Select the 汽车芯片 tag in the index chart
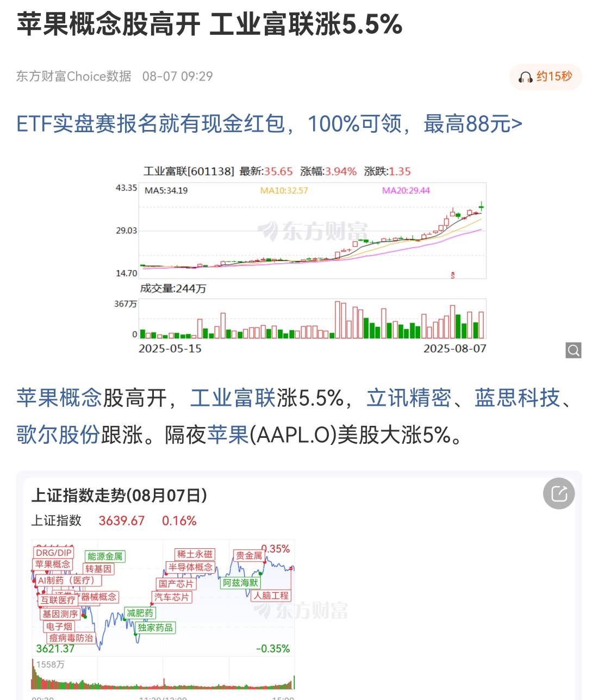This screenshot has width=598, height=700. [x=172, y=597]
